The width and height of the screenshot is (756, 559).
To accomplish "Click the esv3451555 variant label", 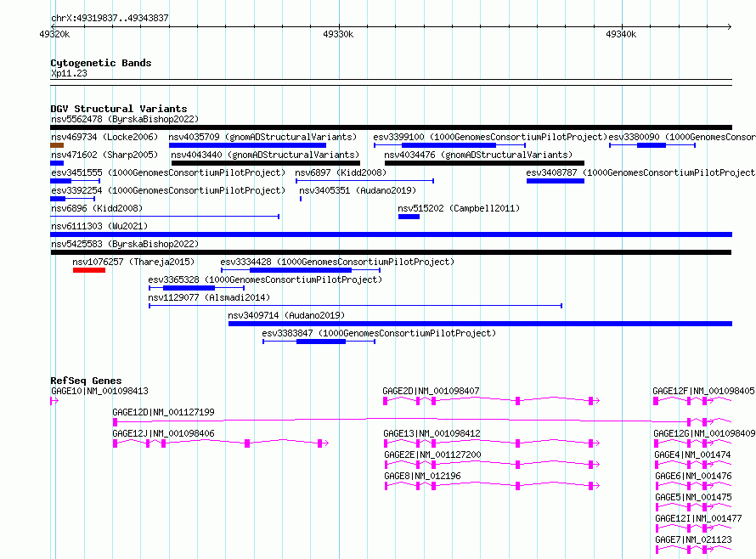I will (168, 172).
